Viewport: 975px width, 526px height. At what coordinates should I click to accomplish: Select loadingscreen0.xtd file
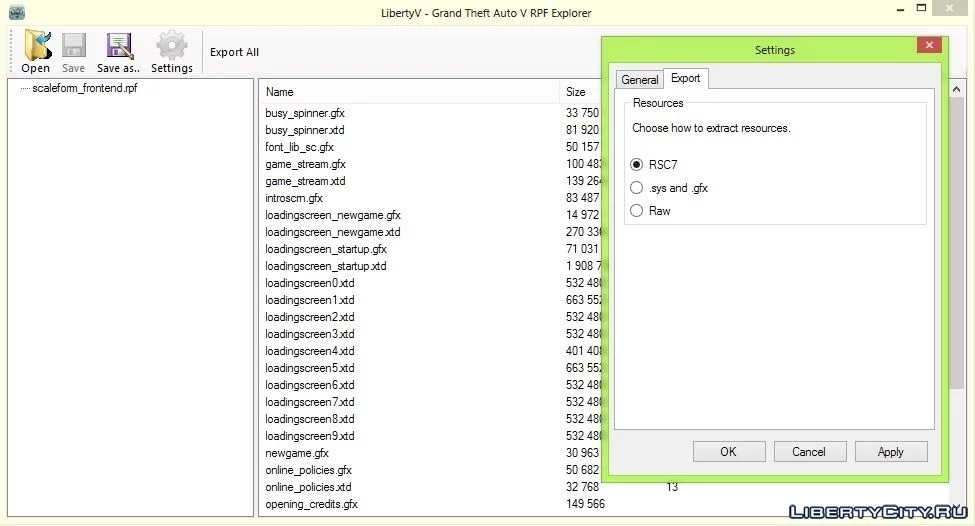coord(310,283)
